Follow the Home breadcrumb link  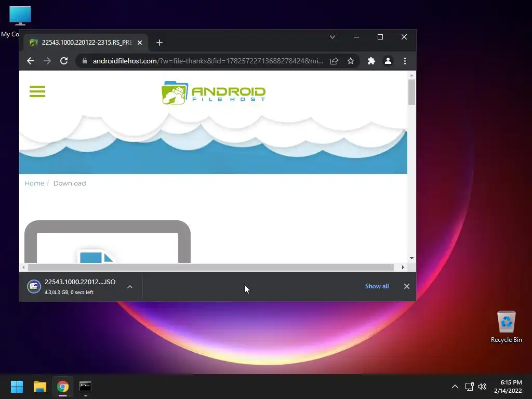click(x=34, y=183)
